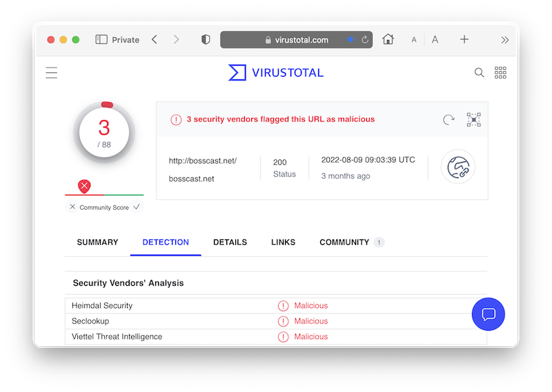
Task: Reanalyze URL with the circular arrow
Action: pyautogui.click(x=449, y=120)
